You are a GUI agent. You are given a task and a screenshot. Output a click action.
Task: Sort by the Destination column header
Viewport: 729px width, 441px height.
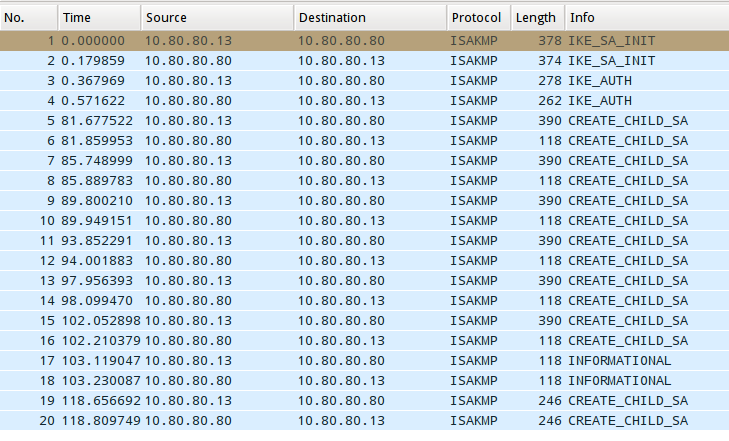coord(370,18)
